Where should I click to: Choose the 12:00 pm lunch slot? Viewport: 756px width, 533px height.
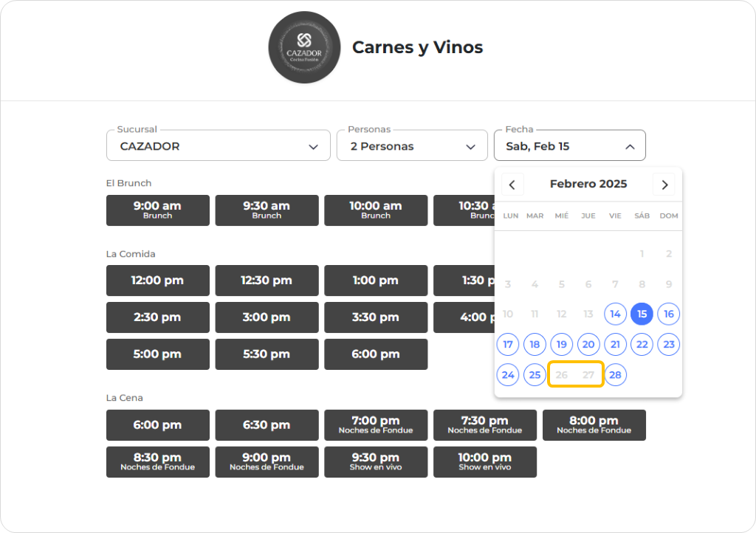point(157,281)
